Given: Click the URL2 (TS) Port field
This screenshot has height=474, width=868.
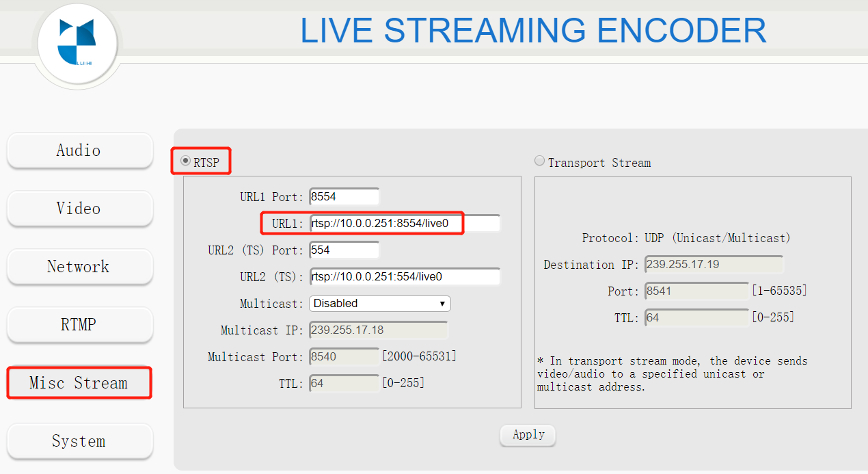Looking at the screenshot, I should pyautogui.click(x=344, y=250).
